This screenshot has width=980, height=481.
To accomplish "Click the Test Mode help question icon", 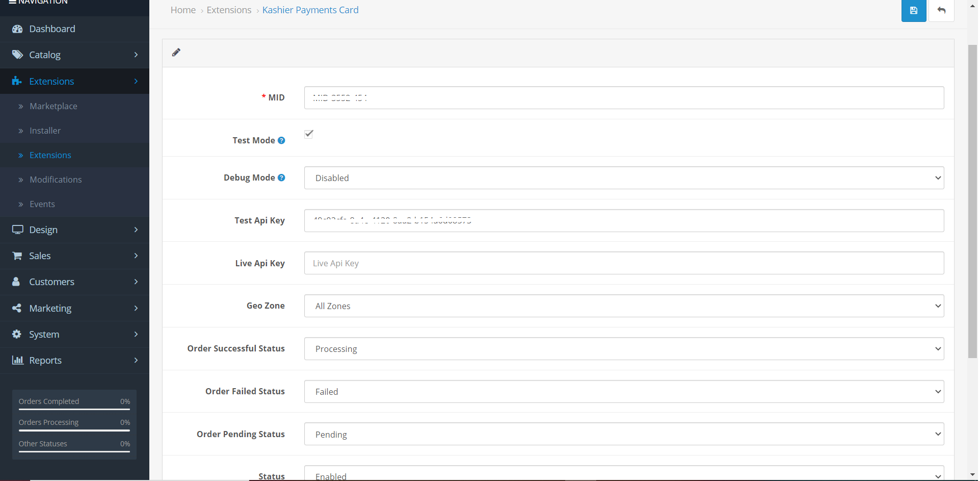I will coord(281,140).
